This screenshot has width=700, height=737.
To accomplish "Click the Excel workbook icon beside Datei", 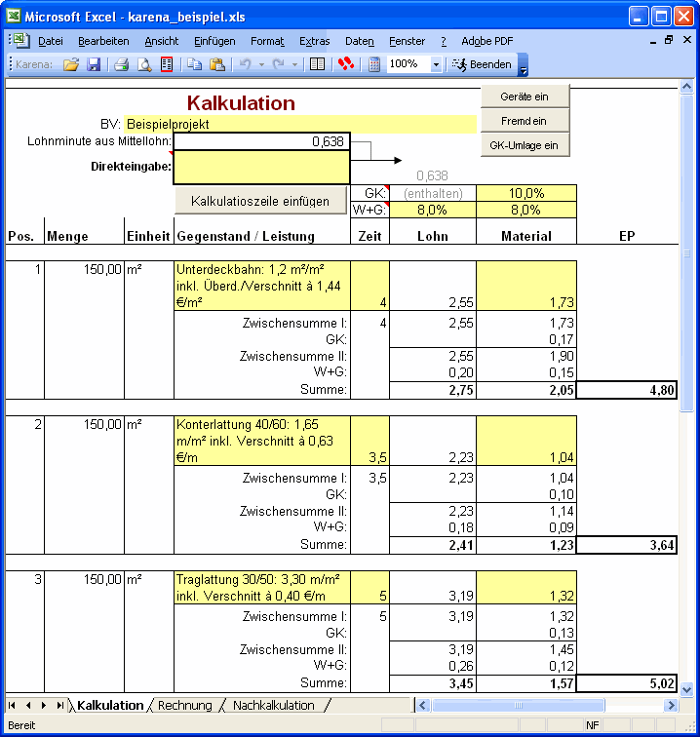I will [x=21, y=41].
